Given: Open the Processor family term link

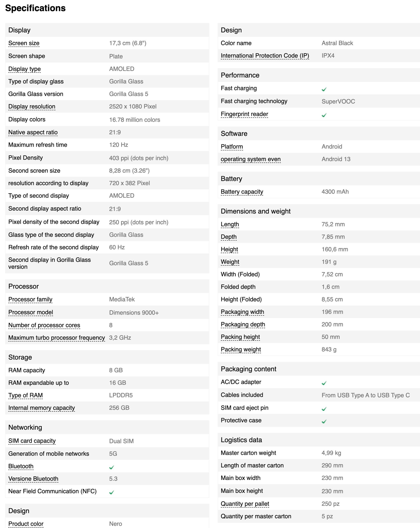Looking at the screenshot, I should (x=30, y=299).
